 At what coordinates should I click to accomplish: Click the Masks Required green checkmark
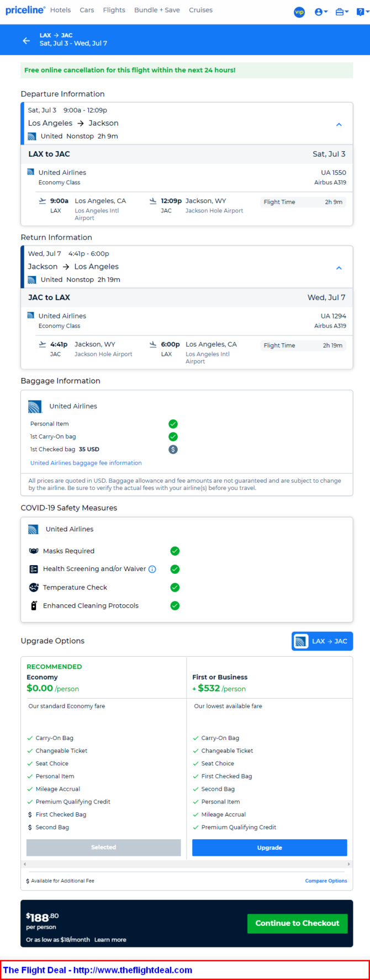click(x=175, y=551)
